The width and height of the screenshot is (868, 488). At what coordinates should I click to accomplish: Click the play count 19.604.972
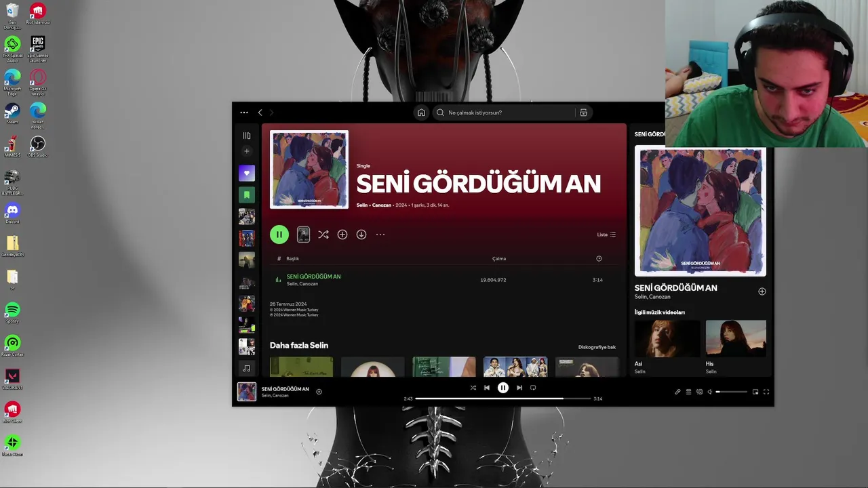(x=493, y=280)
